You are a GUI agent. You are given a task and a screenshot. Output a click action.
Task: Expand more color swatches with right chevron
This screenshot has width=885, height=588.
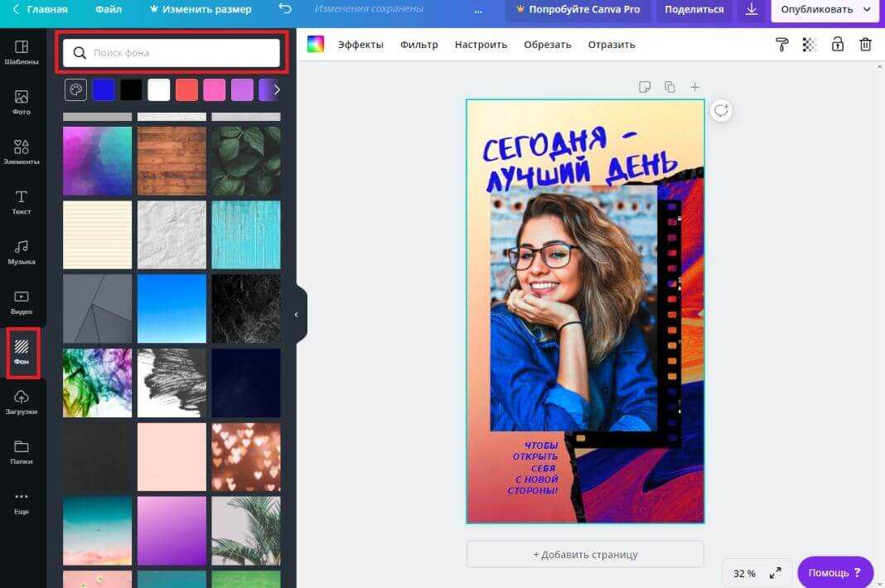[x=277, y=90]
